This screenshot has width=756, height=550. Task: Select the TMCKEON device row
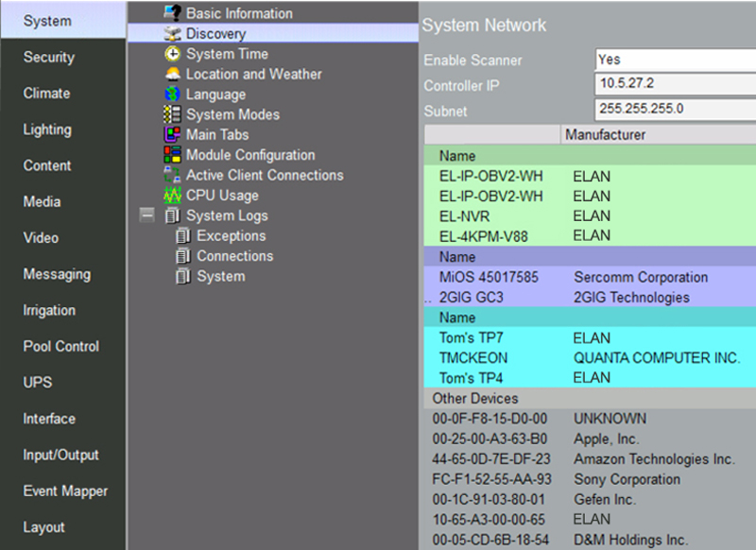click(x=590, y=357)
